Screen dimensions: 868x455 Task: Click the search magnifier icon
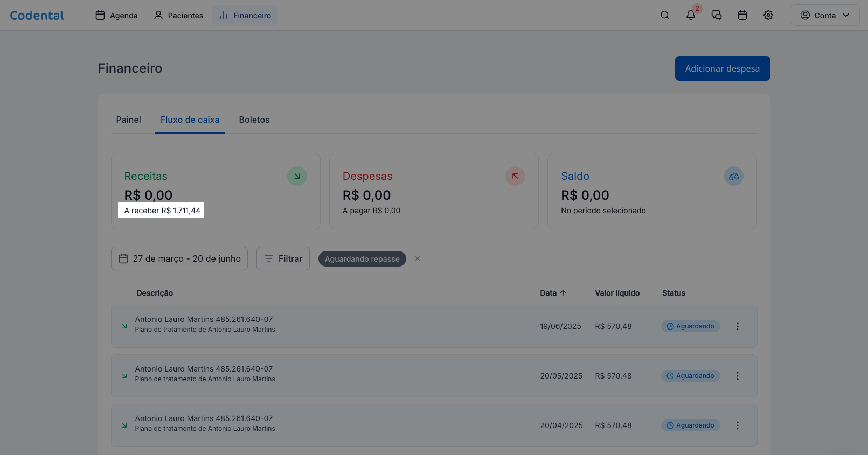click(x=665, y=15)
